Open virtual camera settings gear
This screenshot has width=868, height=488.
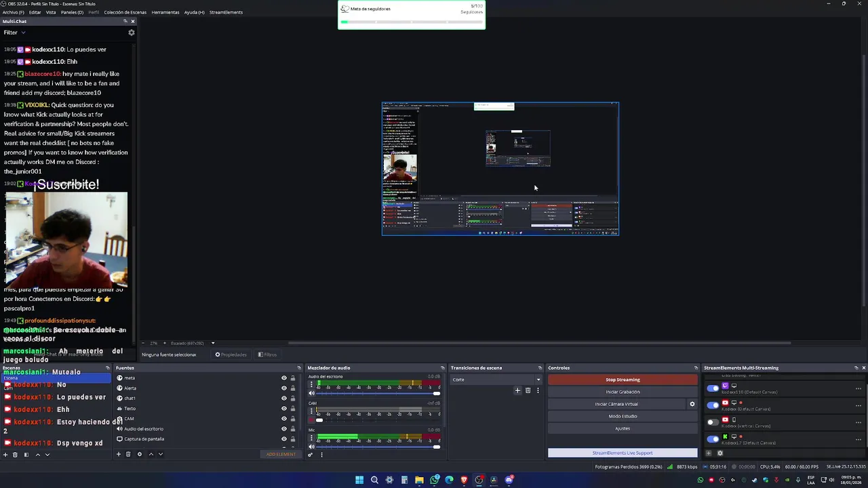(x=692, y=404)
